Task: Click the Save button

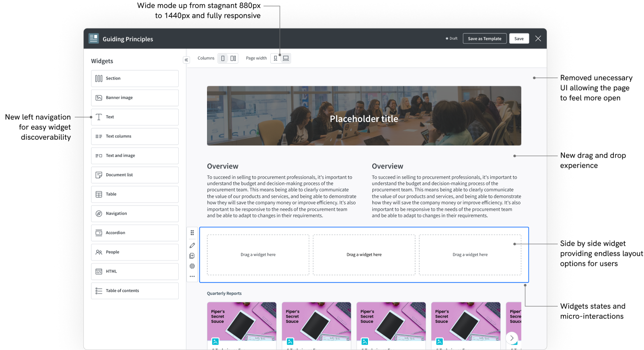Action: click(x=519, y=39)
